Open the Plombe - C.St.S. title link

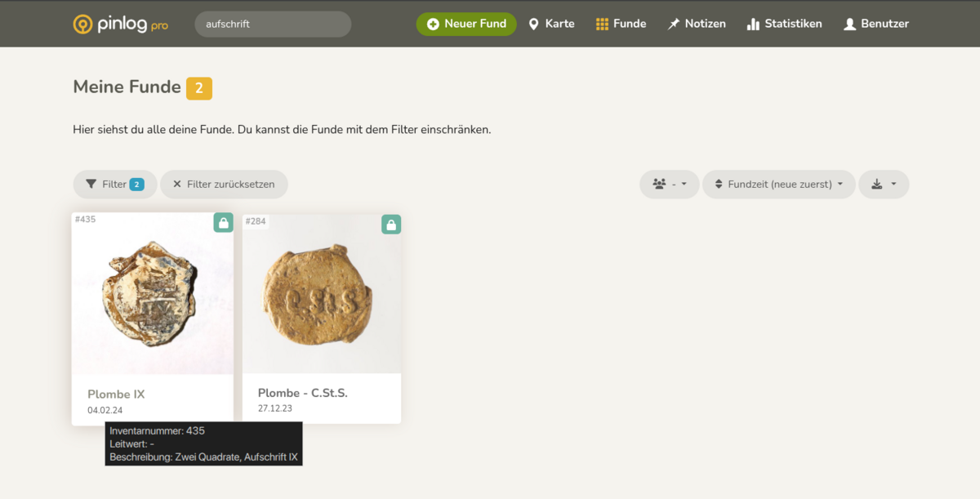pyautogui.click(x=303, y=393)
